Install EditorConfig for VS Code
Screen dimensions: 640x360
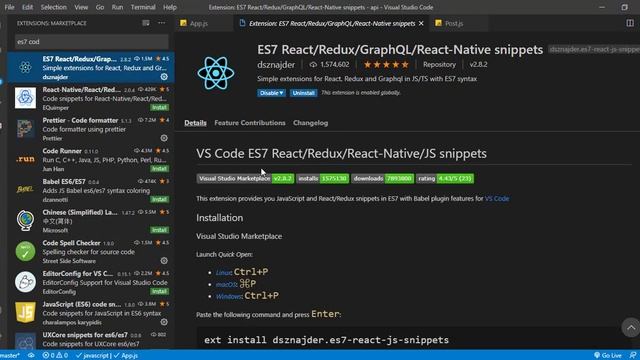point(159,291)
